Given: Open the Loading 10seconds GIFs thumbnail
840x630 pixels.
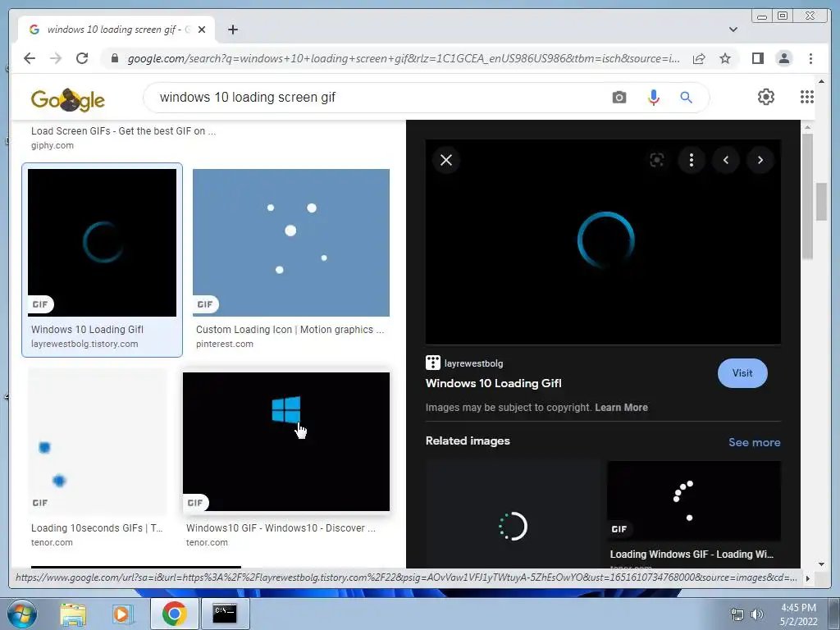Looking at the screenshot, I should [98, 441].
